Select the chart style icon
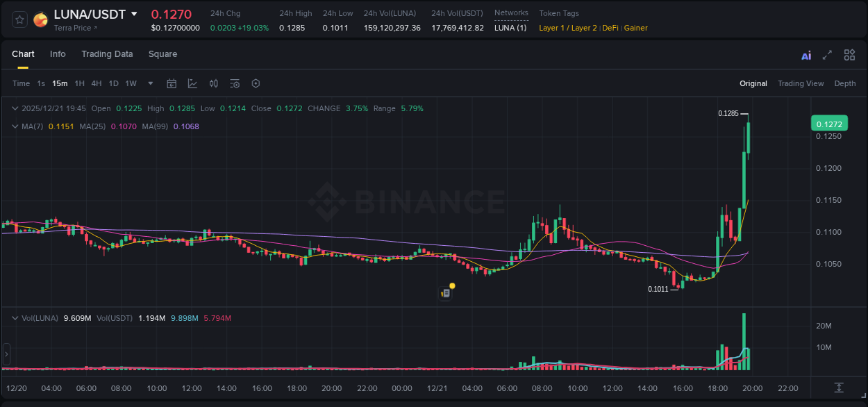This screenshot has width=868, height=407. (x=192, y=83)
